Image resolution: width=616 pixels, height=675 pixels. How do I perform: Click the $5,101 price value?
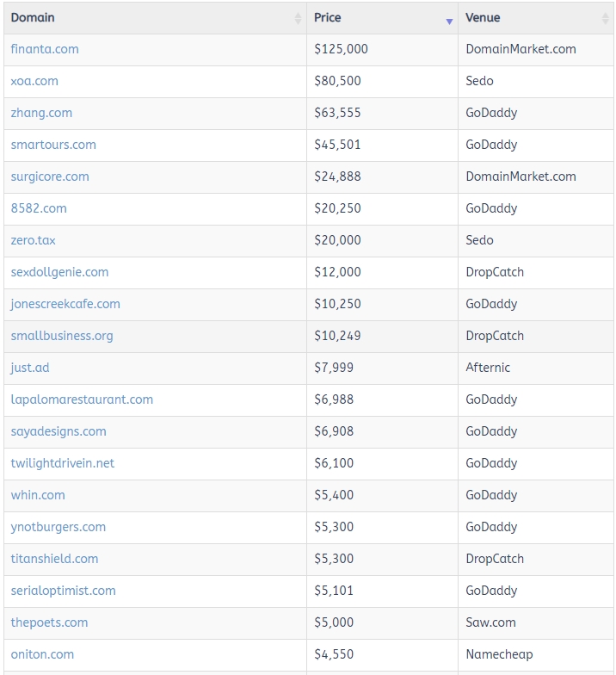(x=334, y=591)
